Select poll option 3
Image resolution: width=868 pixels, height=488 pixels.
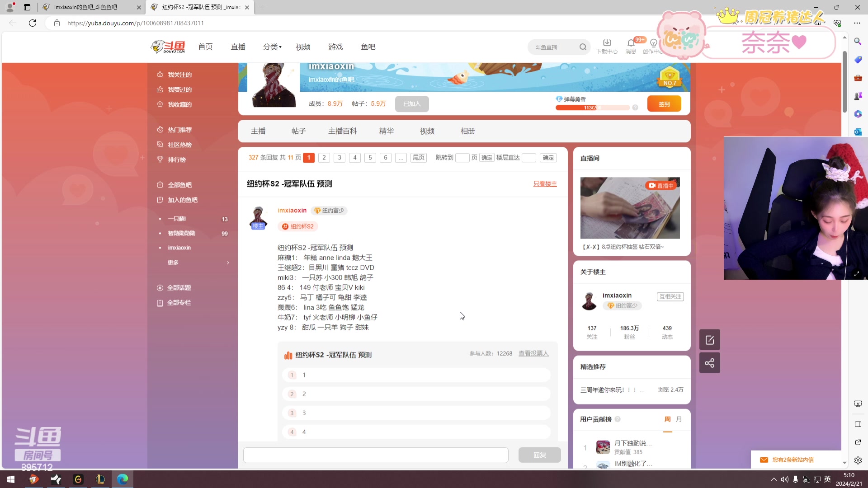[416, 413]
